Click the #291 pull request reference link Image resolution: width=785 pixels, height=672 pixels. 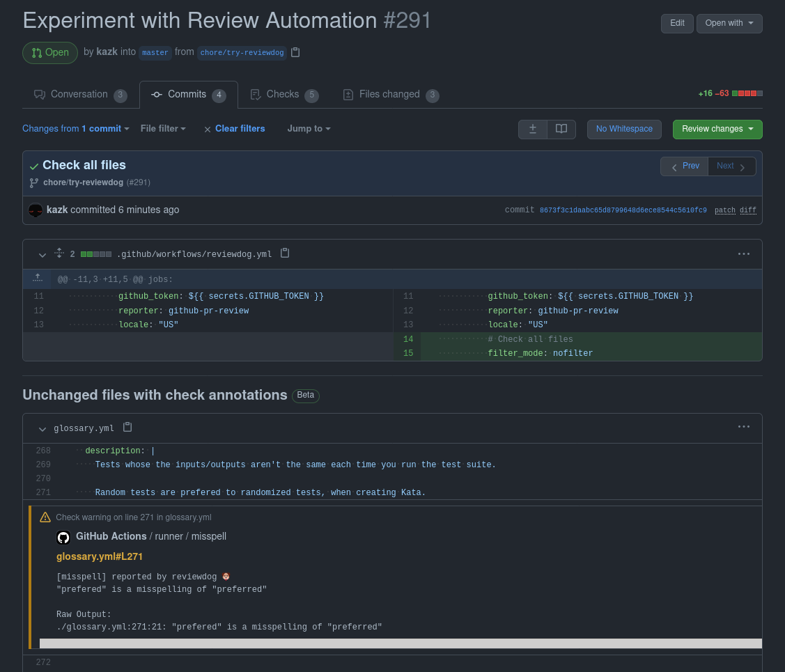point(138,182)
